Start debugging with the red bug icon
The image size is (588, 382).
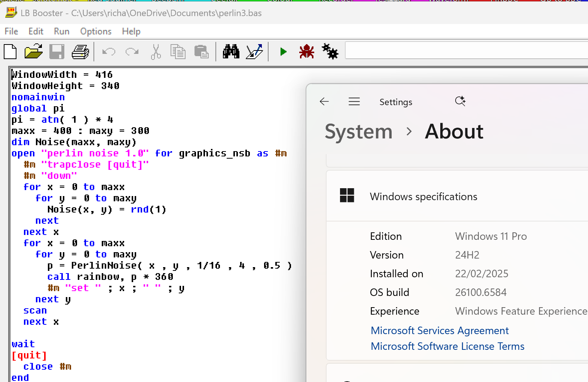pyautogui.click(x=307, y=52)
